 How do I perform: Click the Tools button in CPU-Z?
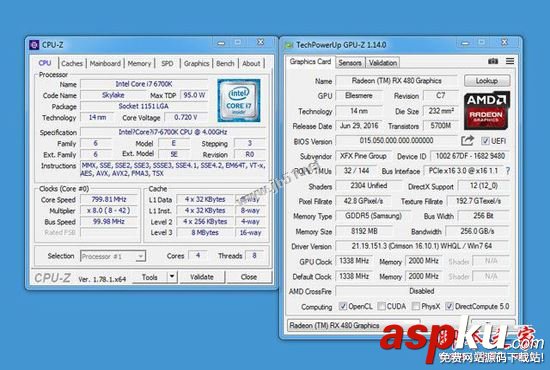click(150, 277)
